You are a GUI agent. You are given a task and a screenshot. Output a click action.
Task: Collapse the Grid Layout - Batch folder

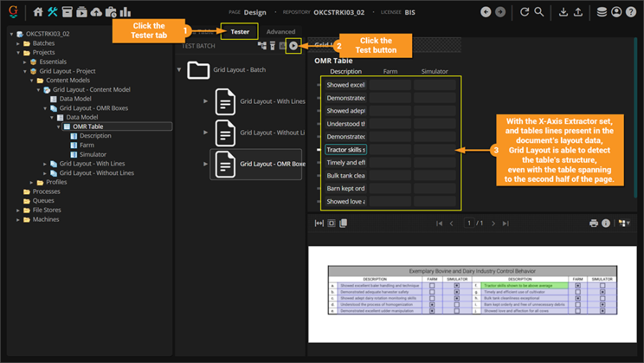click(x=179, y=70)
